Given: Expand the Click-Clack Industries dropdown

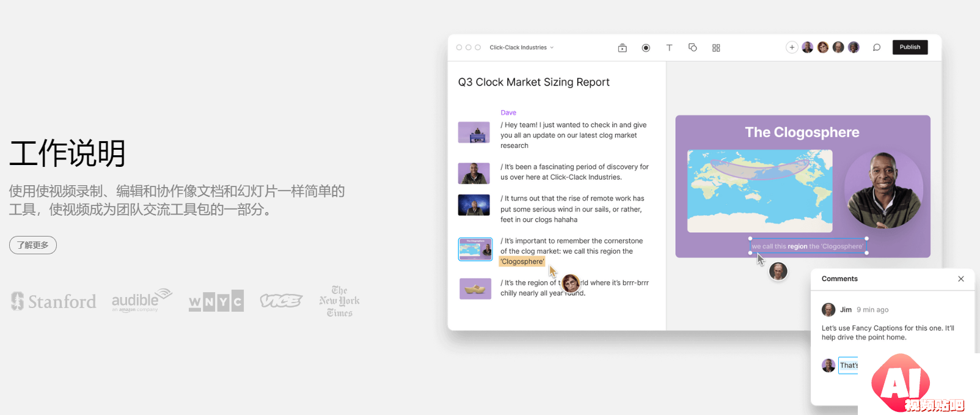Looking at the screenshot, I should (521, 48).
